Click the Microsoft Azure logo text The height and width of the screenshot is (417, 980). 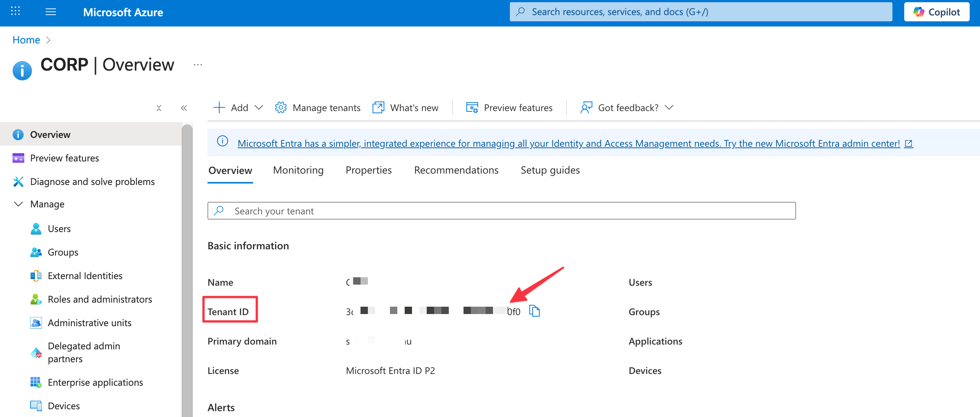click(123, 12)
